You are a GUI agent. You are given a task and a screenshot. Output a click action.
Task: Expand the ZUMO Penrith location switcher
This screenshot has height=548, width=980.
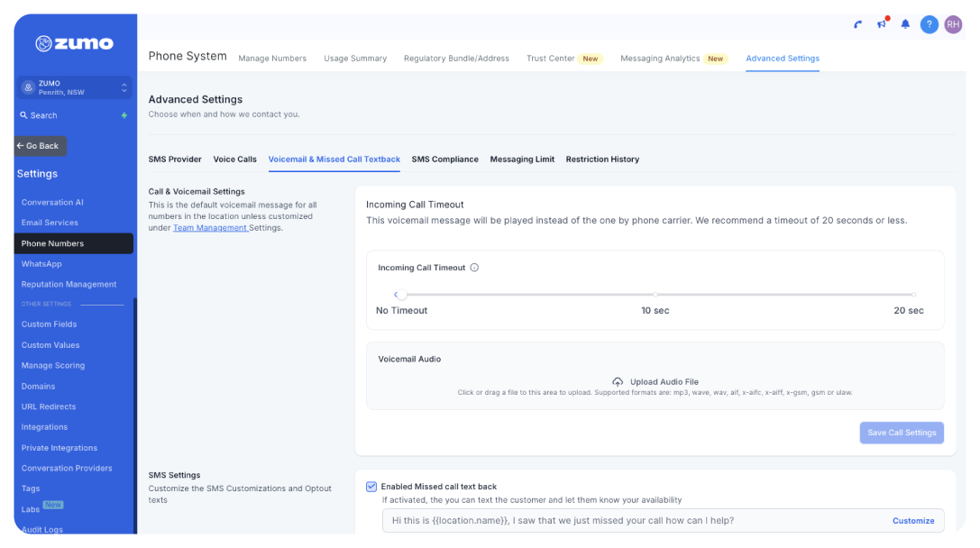74,87
